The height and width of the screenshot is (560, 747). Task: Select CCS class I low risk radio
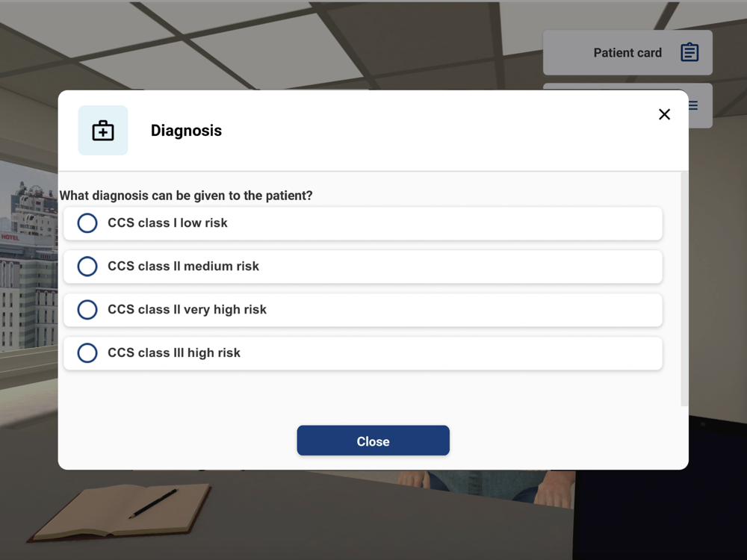[87, 223]
